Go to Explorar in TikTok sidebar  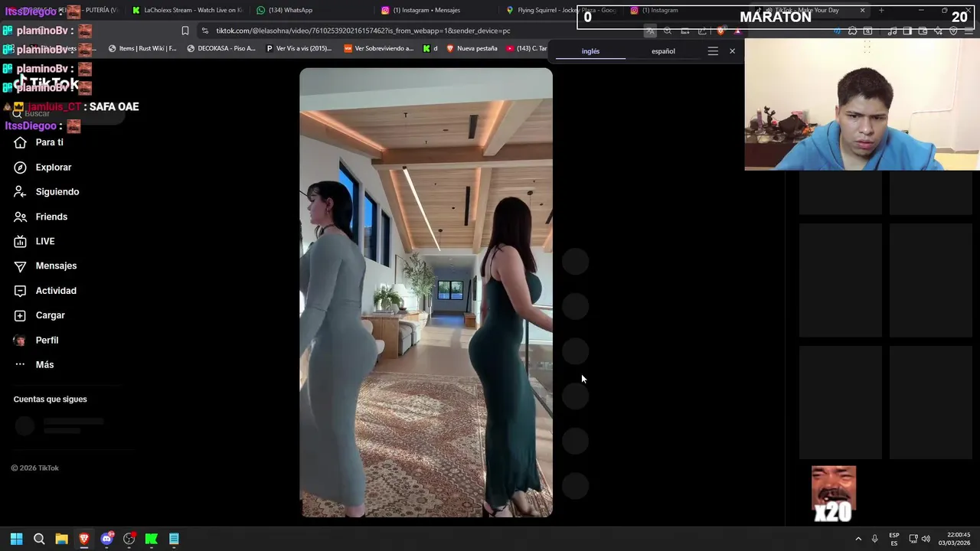click(x=54, y=167)
